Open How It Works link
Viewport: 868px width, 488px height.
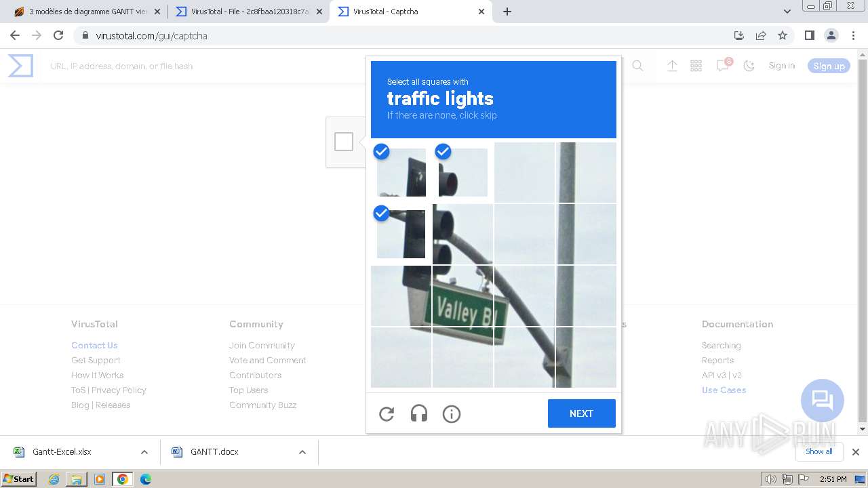(x=97, y=375)
